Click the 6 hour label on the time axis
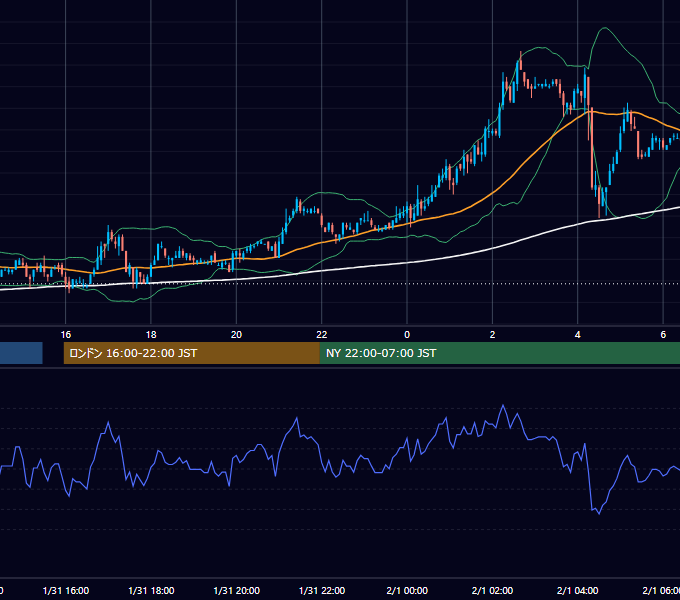 tap(663, 335)
